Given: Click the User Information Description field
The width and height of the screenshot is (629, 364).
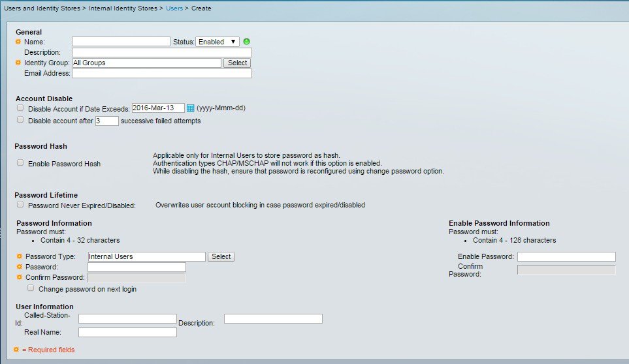Looking at the screenshot, I should point(273,319).
